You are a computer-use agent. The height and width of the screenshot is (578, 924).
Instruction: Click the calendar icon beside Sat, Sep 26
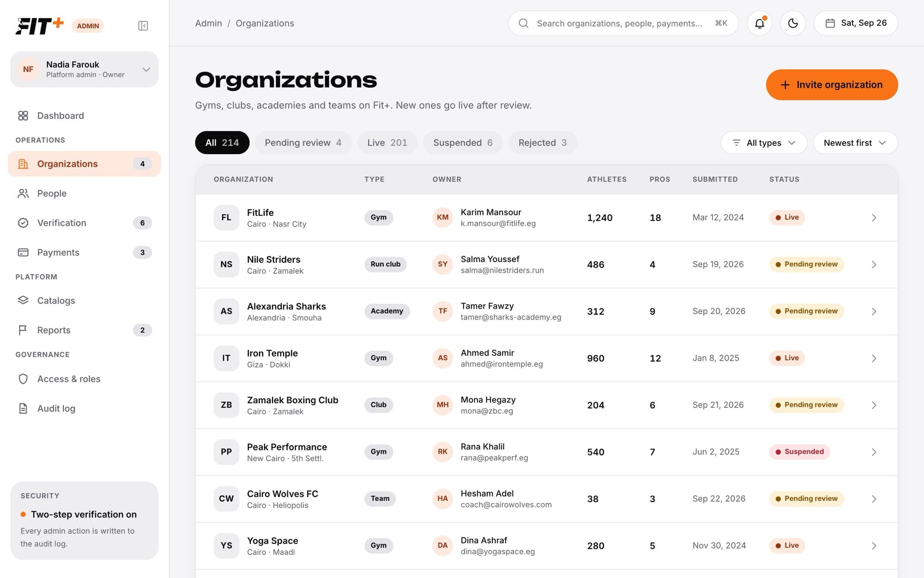tap(830, 23)
